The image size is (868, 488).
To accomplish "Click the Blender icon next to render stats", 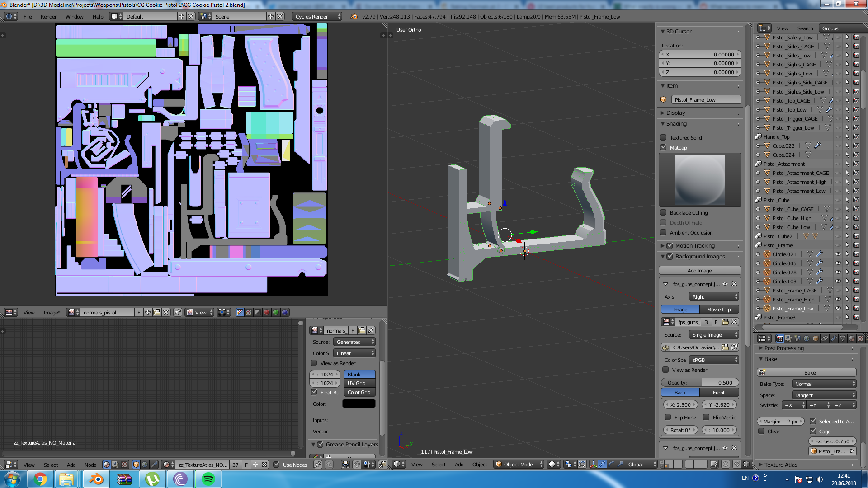I will 354,17.
